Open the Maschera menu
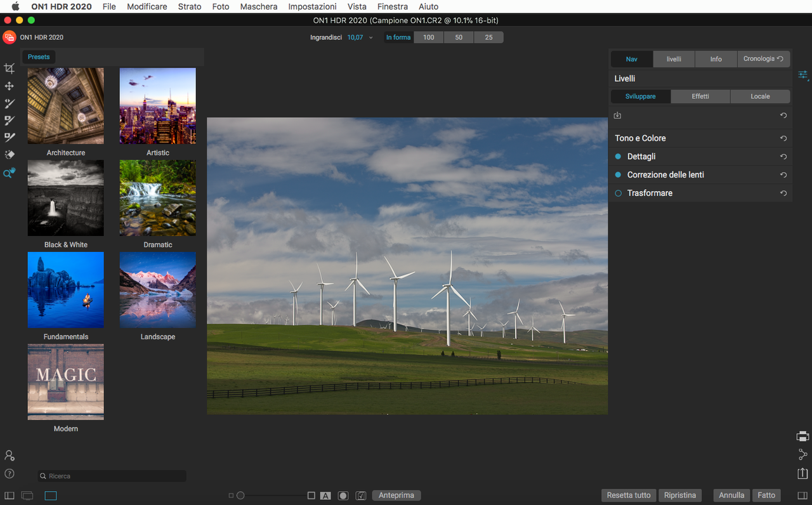The width and height of the screenshot is (812, 505). pos(258,6)
